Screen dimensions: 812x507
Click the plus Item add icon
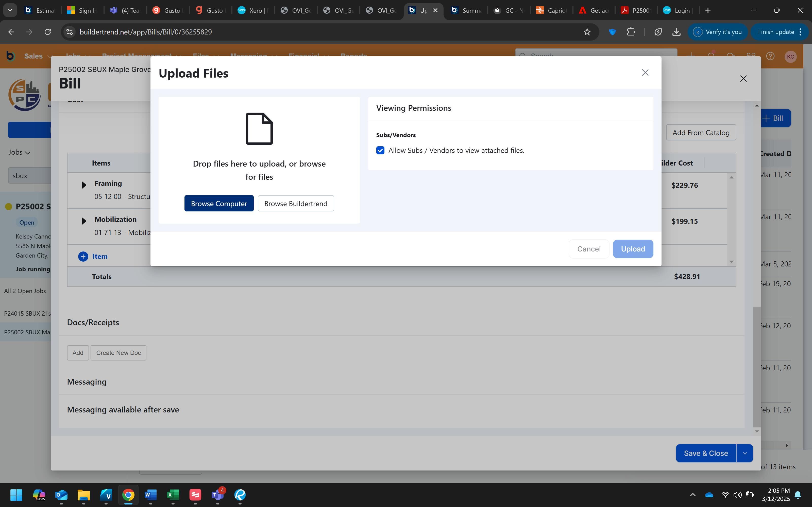tap(83, 257)
